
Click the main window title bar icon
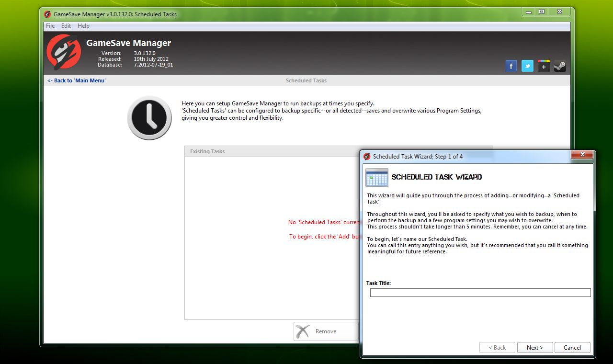tap(47, 14)
